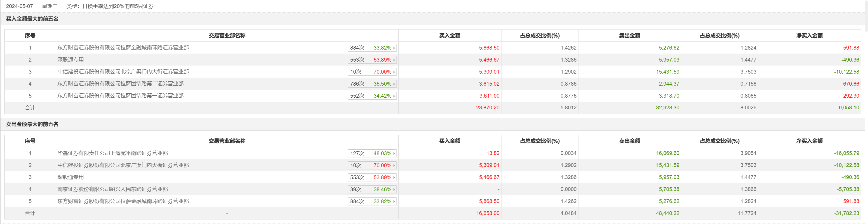868x224 pixels.
Task: Open 东方财富证券拉萨团结路第一证券营业部 link
Action: point(120,96)
